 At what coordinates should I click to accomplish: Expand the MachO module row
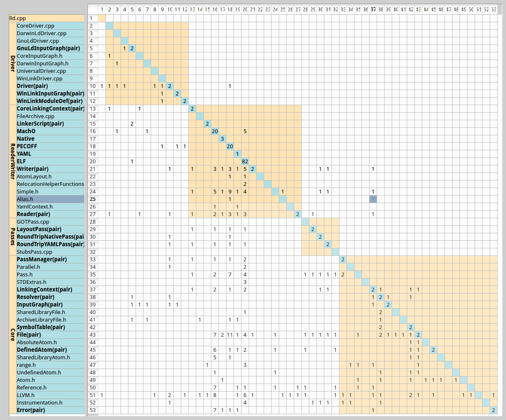tap(50, 131)
